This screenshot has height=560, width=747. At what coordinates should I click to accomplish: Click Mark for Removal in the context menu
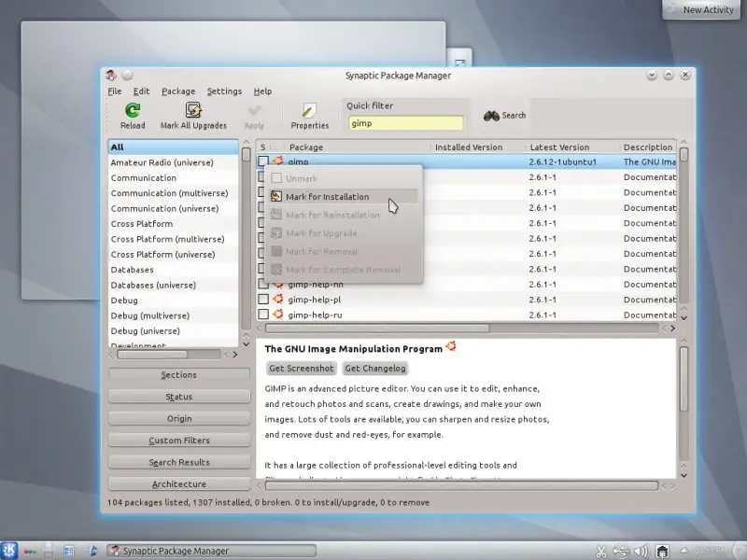pos(343,251)
